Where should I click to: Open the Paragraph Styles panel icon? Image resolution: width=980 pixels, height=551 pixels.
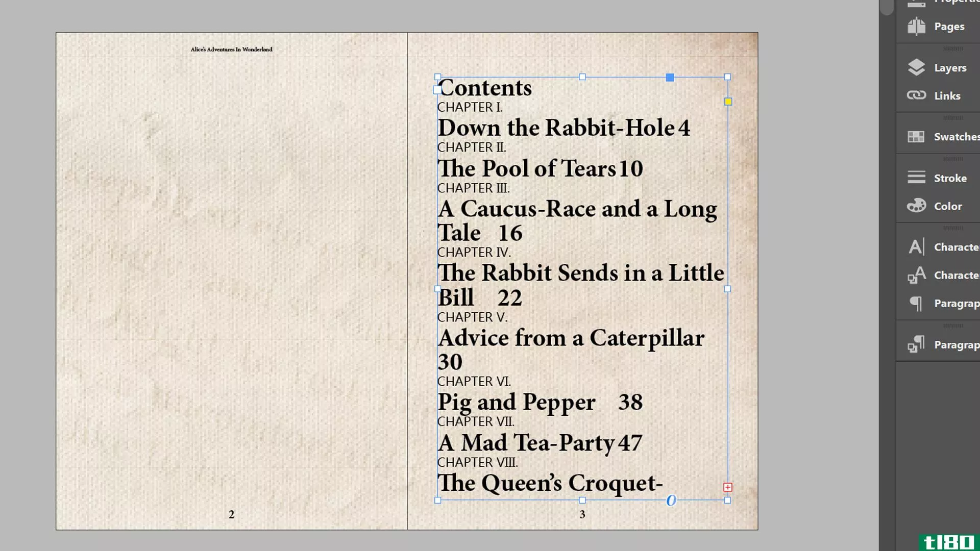pyautogui.click(x=916, y=344)
